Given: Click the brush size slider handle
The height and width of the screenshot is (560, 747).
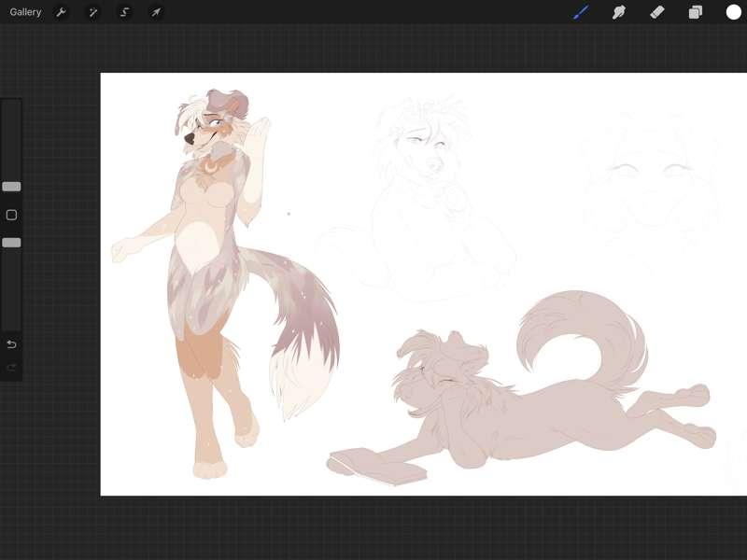Looking at the screenshot, I should [11, 187].
